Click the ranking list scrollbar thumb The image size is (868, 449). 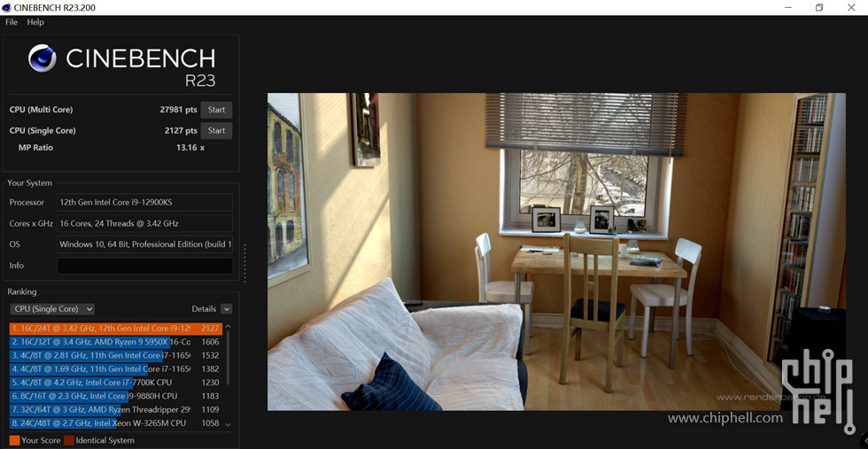pyautogui.click(x=228, y=358)
